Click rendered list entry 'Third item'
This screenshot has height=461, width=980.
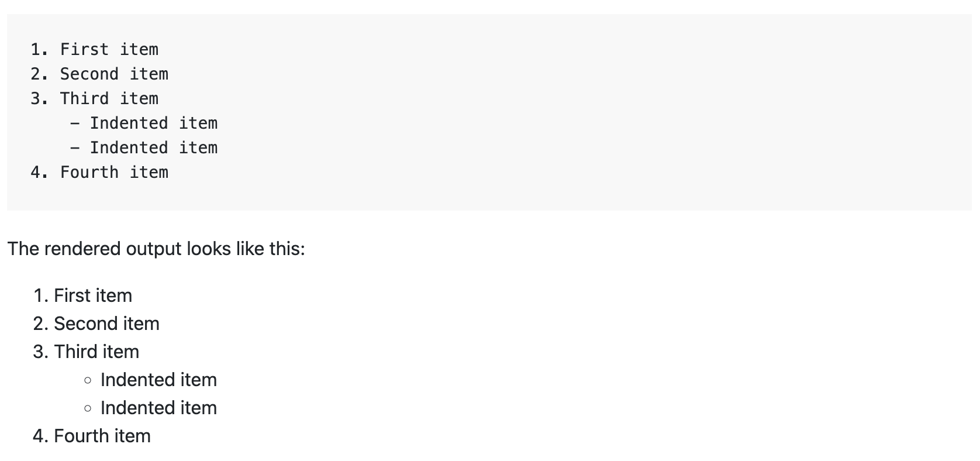click(x=96, y=352)
